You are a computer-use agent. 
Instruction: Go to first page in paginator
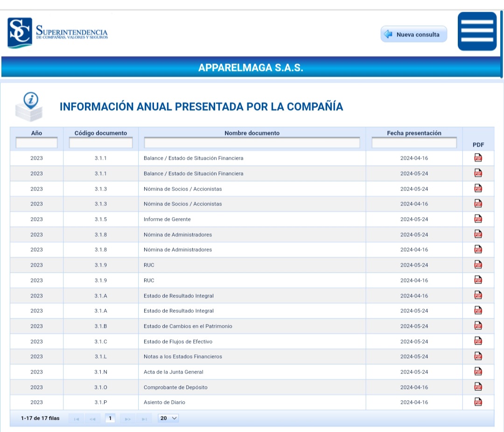pos(77,418)
